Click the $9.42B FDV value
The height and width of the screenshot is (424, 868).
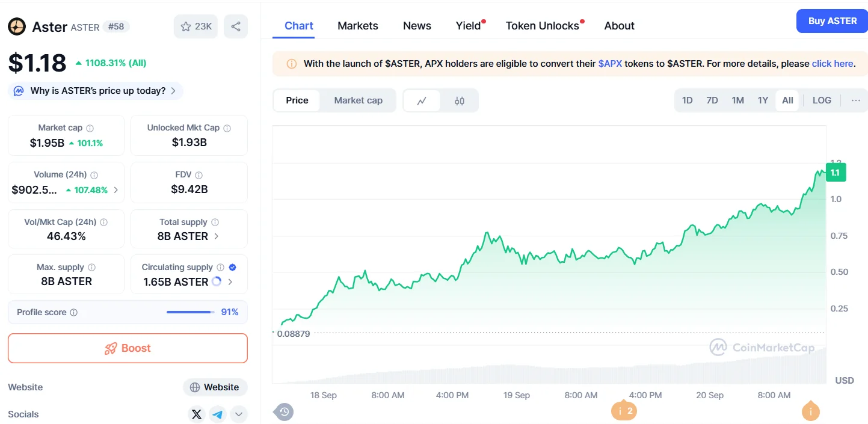pos(189,189)
